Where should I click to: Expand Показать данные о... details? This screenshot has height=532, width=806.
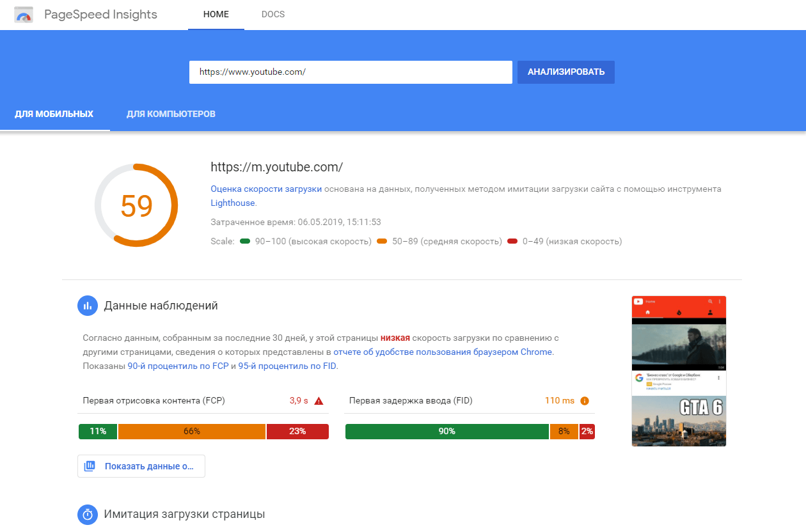click(141, 465)
